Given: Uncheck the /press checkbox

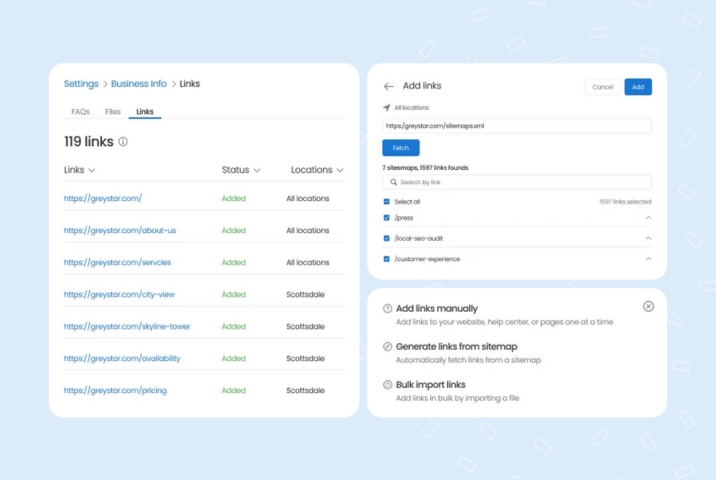Looking at the screenshot, I should pyautogui.click(x=386, y=218).
